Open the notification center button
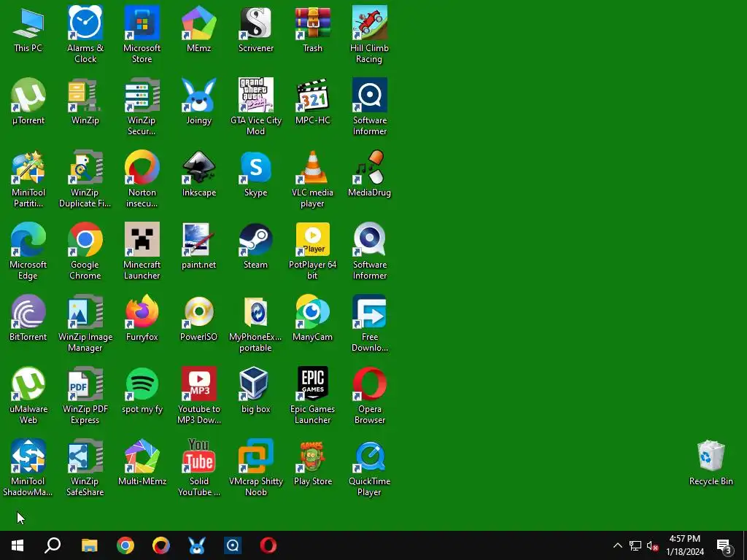 pos(724,545)
